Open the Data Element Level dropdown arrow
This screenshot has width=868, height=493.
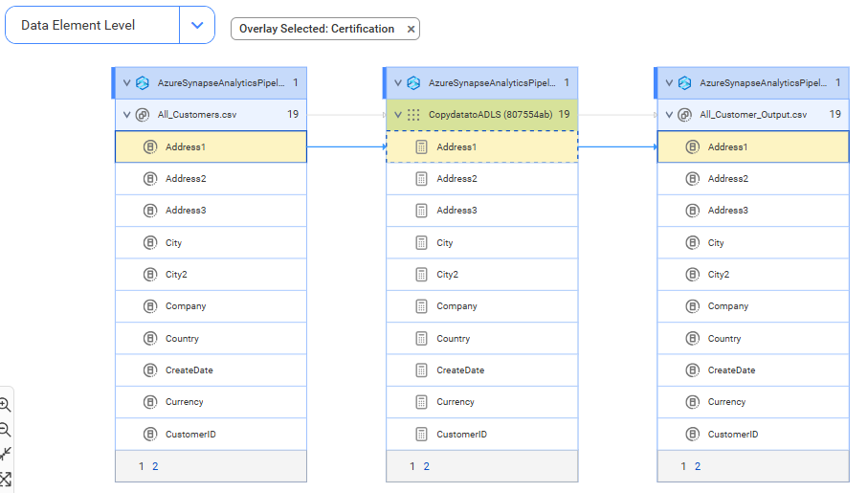197,25
